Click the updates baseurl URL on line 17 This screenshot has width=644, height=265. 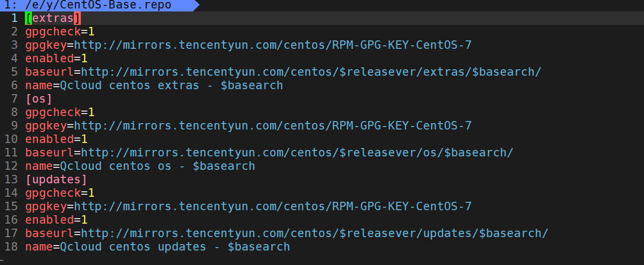315,234
